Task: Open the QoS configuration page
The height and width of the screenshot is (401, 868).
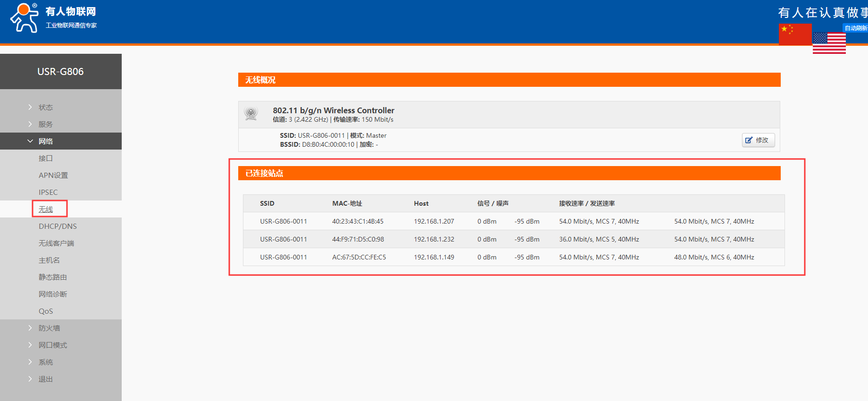Action: click(46, 311)
